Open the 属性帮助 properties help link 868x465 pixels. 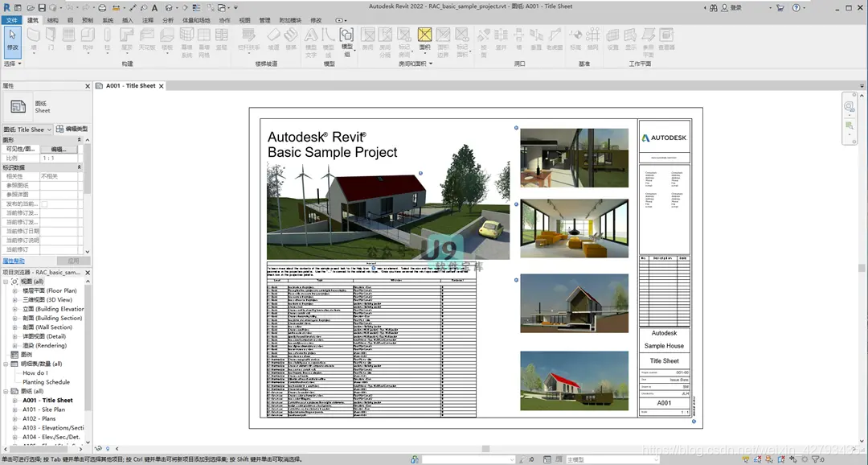point(14,261)
